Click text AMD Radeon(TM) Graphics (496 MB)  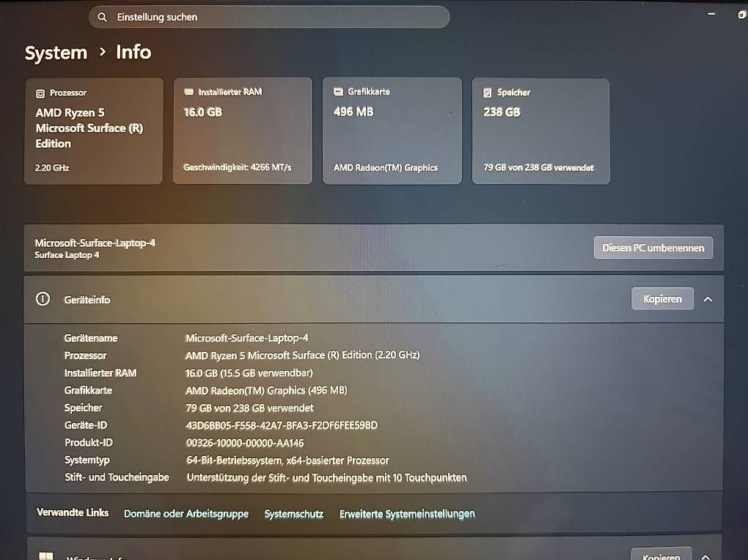click(x=266, y=390)
